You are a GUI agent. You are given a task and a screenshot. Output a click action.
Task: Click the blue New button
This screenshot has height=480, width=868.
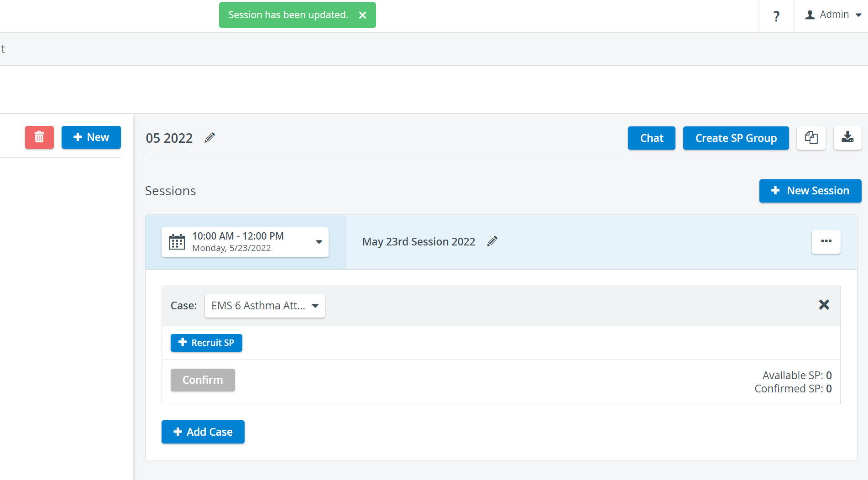pos(91,137)
